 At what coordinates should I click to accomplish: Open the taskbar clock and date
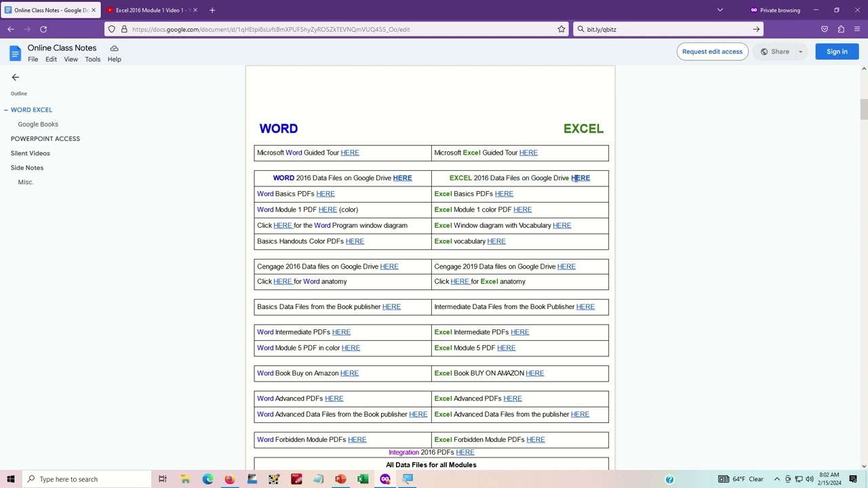[x=829, y=479]
